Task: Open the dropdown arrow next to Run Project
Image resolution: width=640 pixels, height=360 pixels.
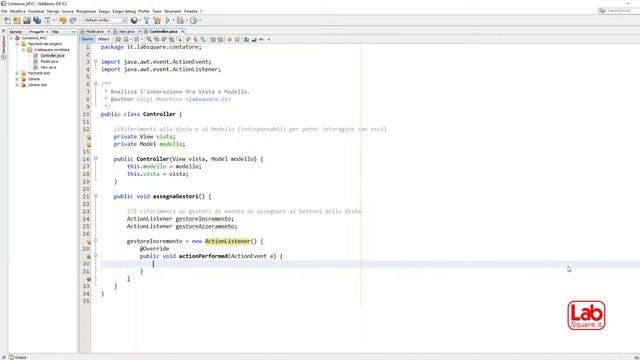Action: pyautogui.click(x=173, y=20)
